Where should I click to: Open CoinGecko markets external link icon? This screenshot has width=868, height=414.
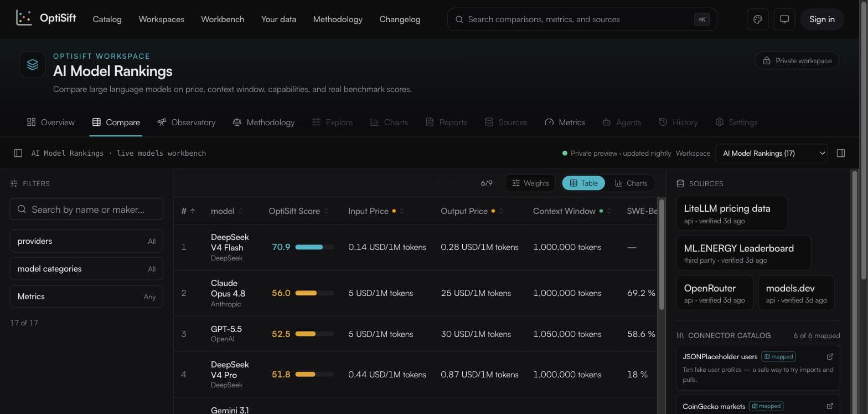tap(830, 406)
